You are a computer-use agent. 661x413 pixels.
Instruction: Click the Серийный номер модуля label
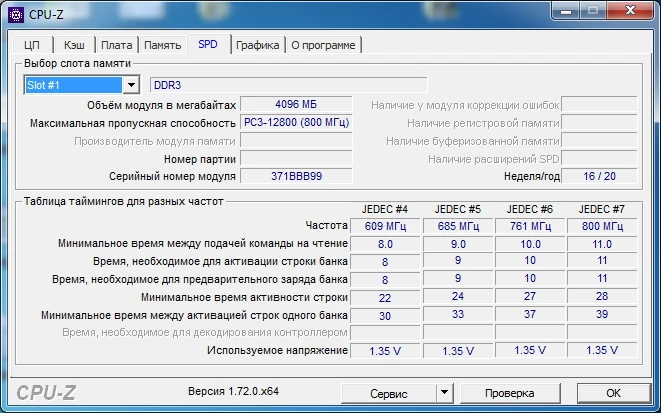point(172,176)
